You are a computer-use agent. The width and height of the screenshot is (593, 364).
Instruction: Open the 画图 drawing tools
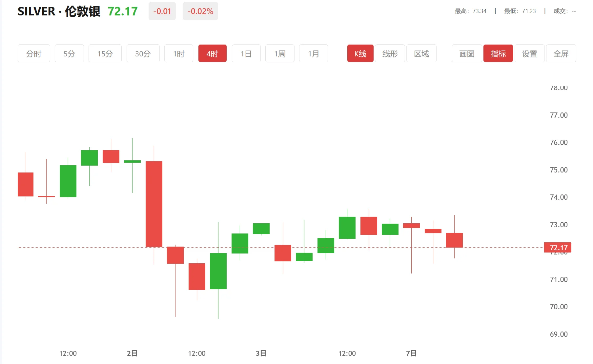click(x=466, y=53)
